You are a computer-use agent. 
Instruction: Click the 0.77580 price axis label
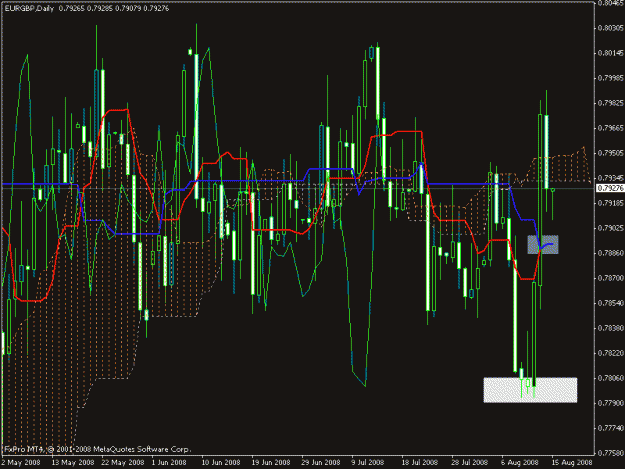[x=610, y=453]
